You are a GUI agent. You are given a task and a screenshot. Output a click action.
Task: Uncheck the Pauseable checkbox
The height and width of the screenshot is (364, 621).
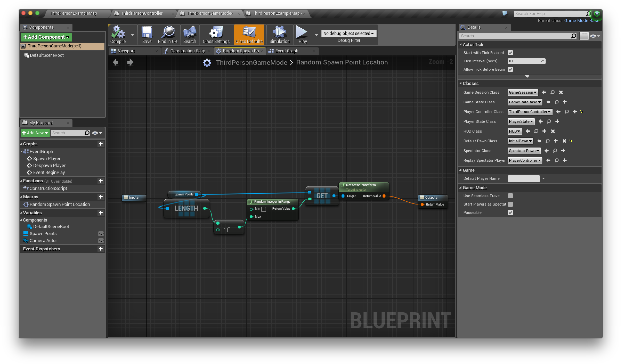[510, 212]
